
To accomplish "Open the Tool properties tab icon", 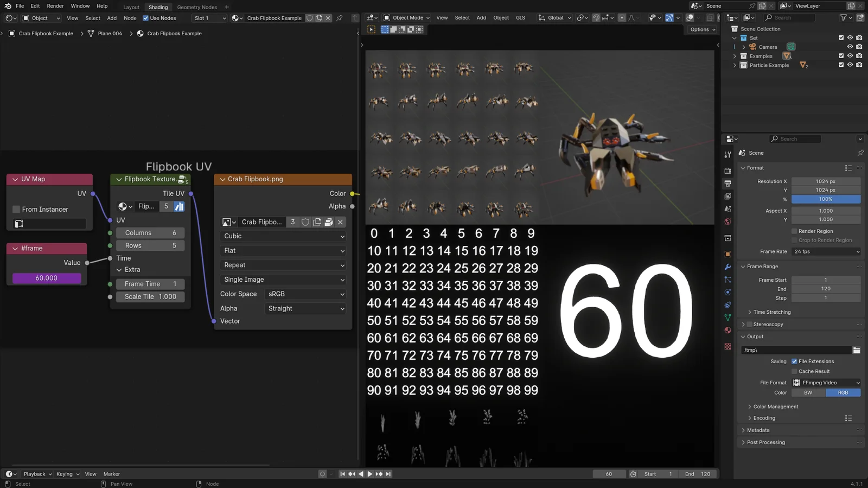I will click(727, 155).
